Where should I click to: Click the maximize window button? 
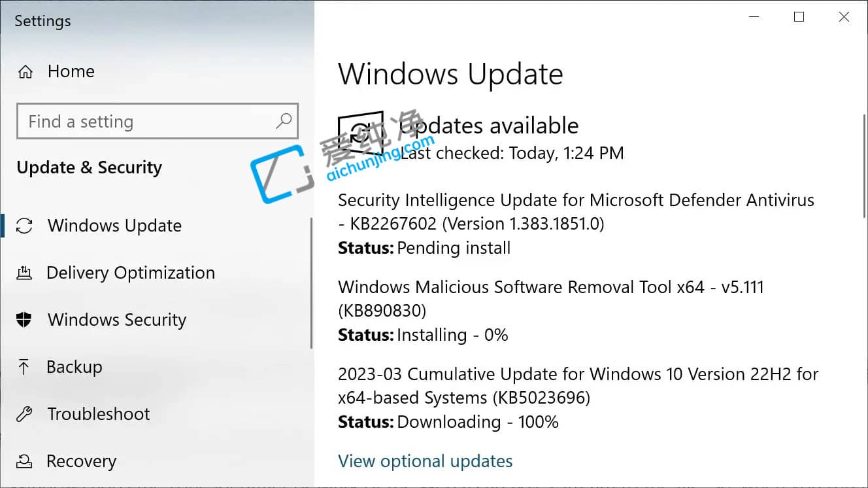click(799, 16)
